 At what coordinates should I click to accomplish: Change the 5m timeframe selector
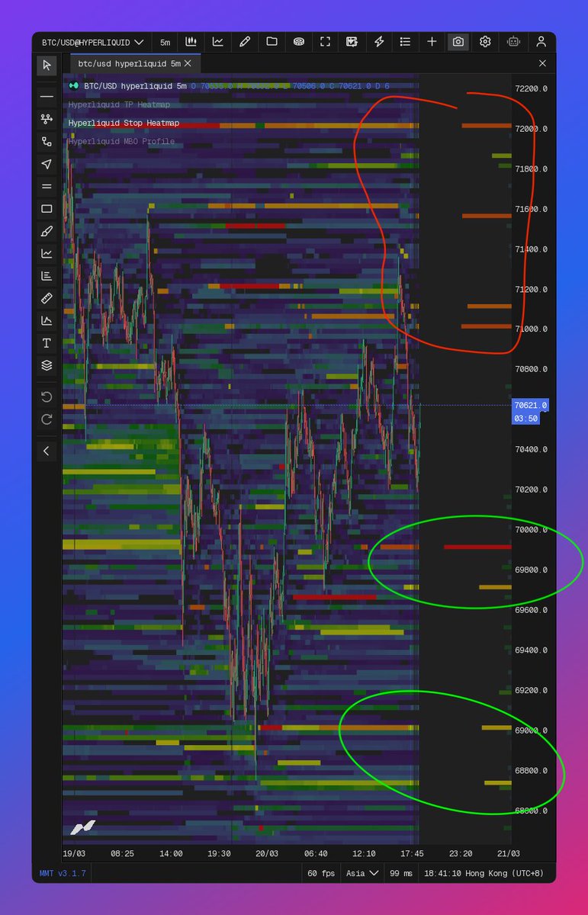[x=165, y=42]
